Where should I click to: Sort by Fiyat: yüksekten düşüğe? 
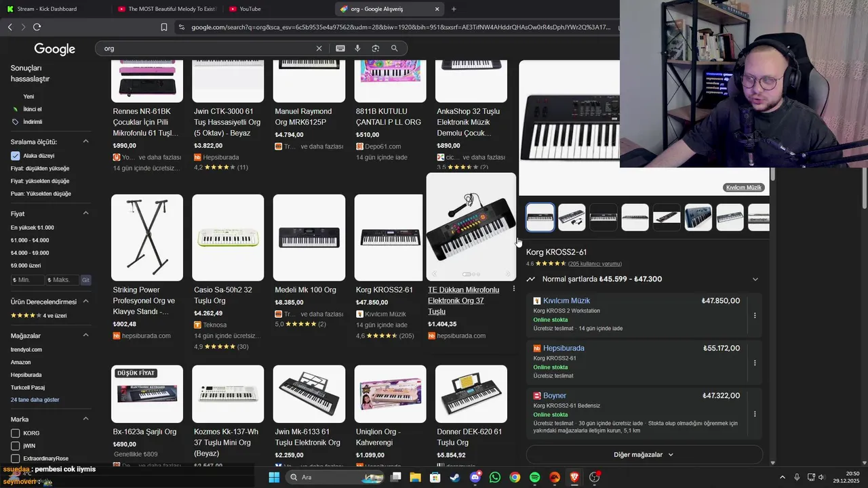click(x=40, y=181)
